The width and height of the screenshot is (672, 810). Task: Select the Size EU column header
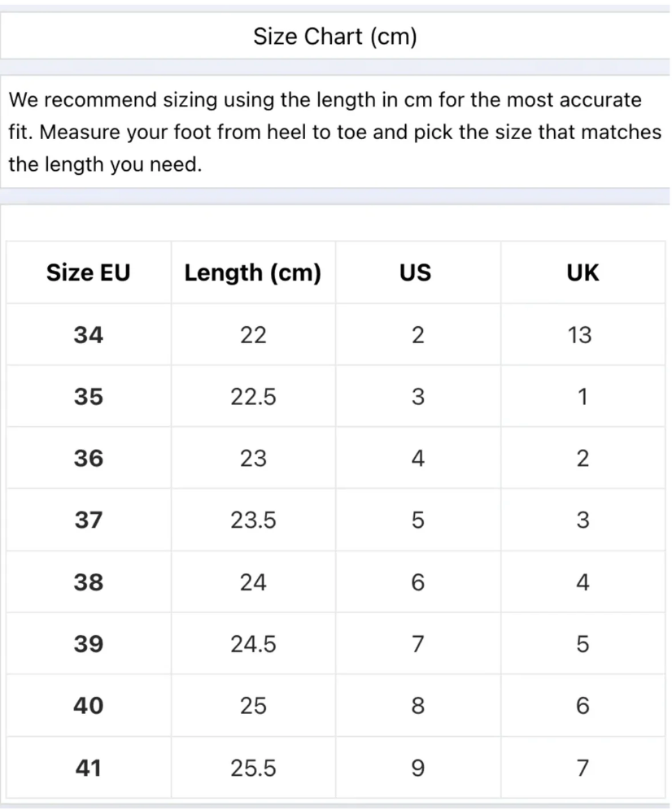click(88, 272)
